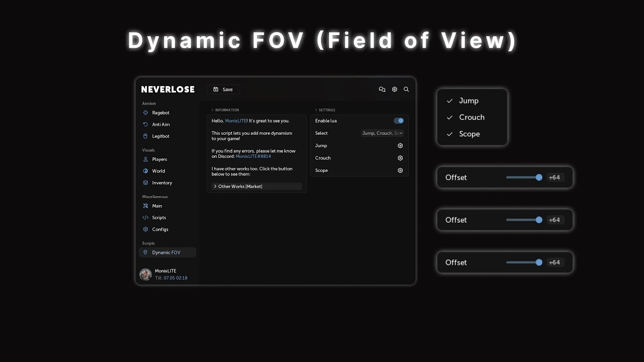Click the MonixLITE#8814 Discord link

(253, 156)
